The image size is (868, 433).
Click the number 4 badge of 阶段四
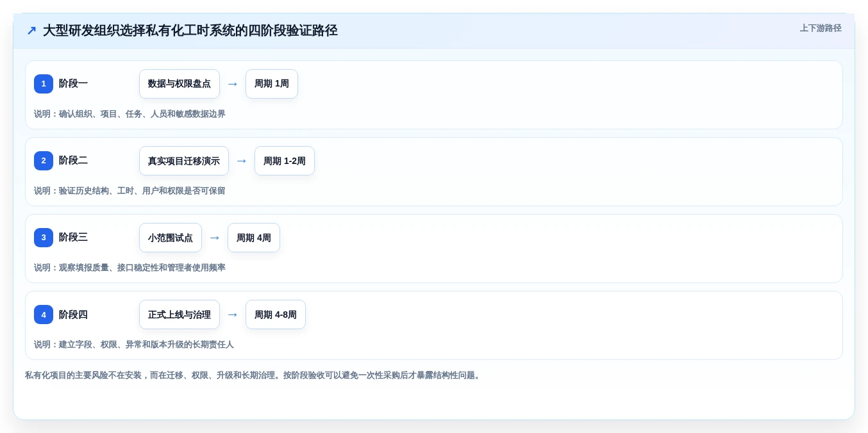coord(44,315)
